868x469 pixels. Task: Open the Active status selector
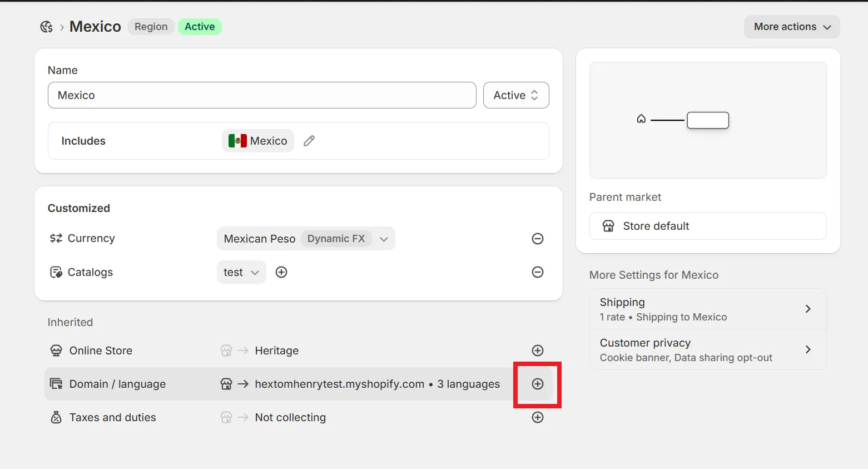tap(516, 95)
